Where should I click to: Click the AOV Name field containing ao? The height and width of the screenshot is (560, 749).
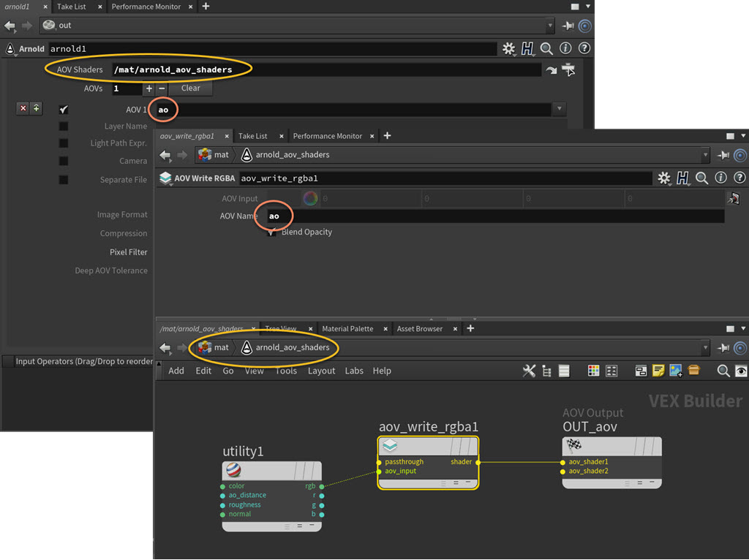(x=494, y=216)
